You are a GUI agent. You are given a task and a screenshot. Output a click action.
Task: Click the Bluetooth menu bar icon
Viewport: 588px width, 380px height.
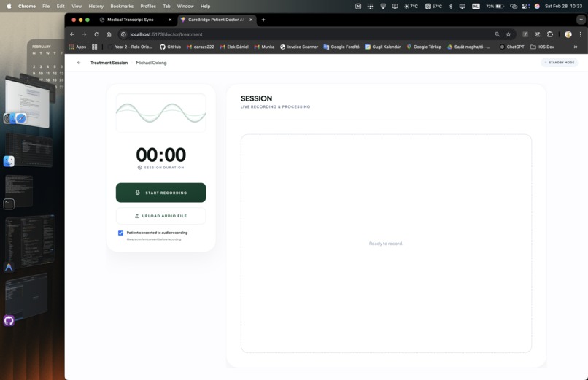pyautogui.click(x=451, y=6)
